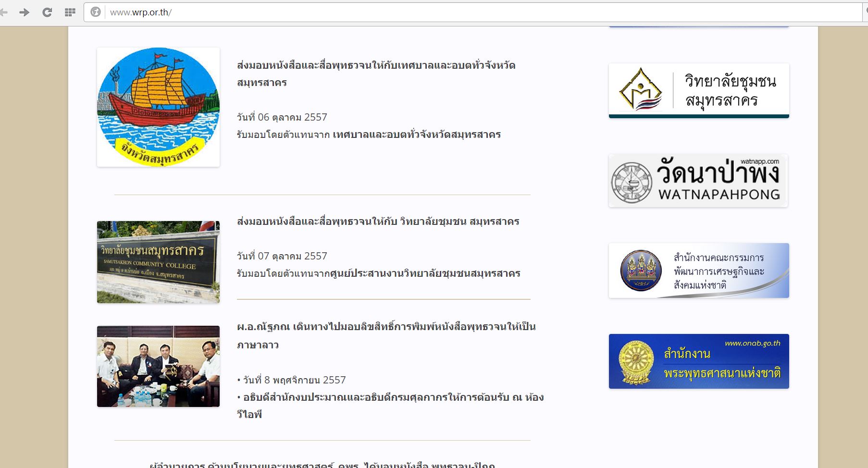Open the Samutsakhon Community College sign photo
Image resolution: width=868 pixels, height=468 pixels.
coord(158,262)
